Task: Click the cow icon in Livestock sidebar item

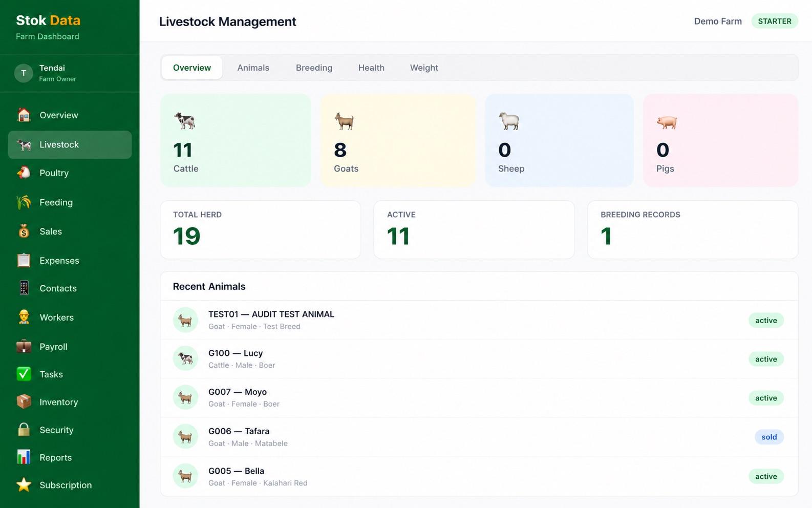Action: coord(24,144)
